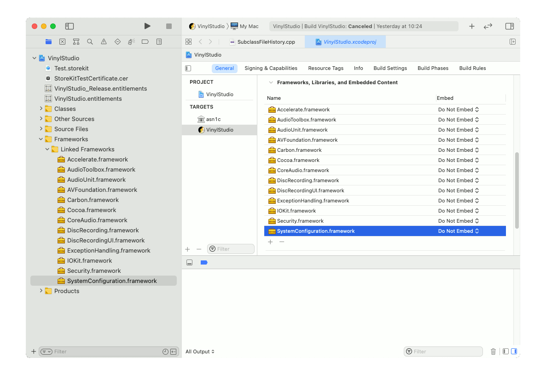Remove selected framework with minus
546x392 pixels.
(282, 242)
